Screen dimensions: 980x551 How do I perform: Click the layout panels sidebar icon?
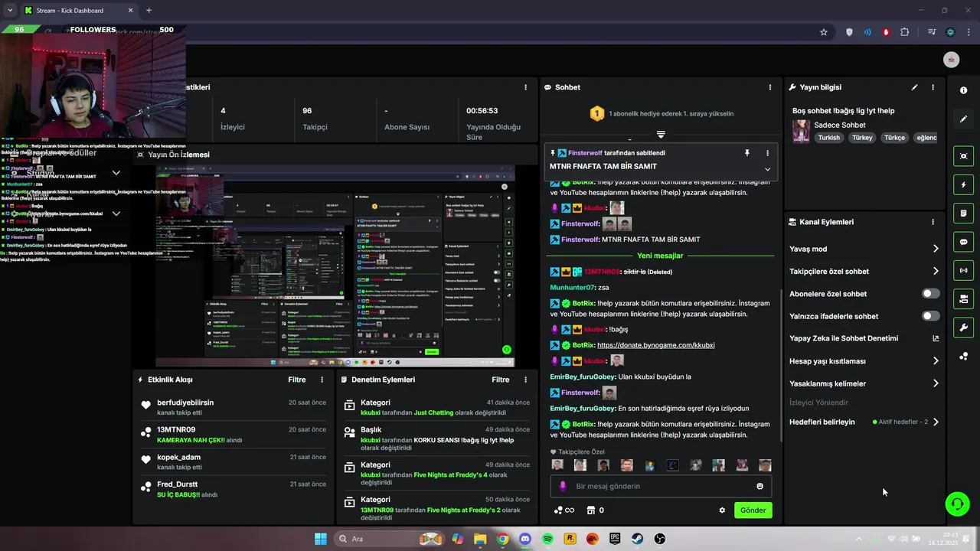963,298
